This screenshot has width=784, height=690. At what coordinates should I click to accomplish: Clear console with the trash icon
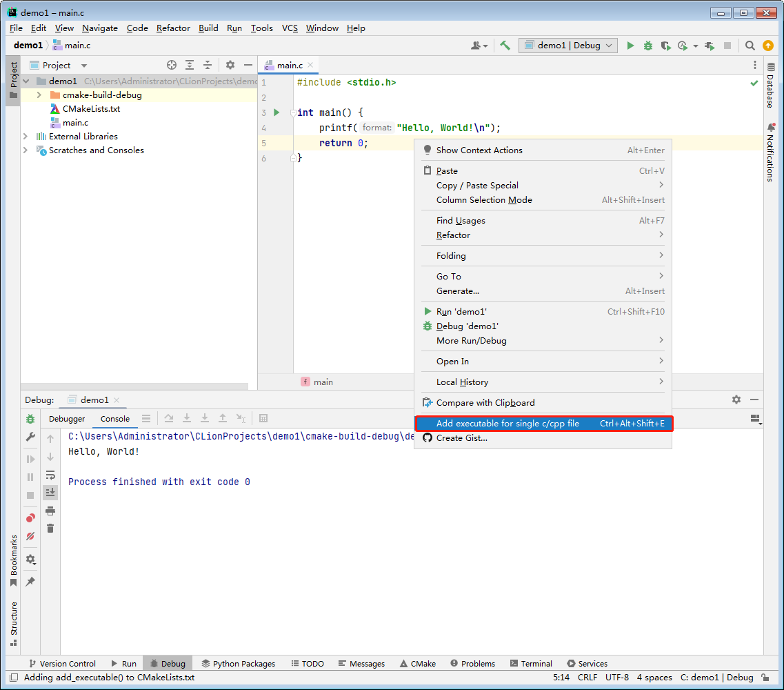[x=50, y=529]
